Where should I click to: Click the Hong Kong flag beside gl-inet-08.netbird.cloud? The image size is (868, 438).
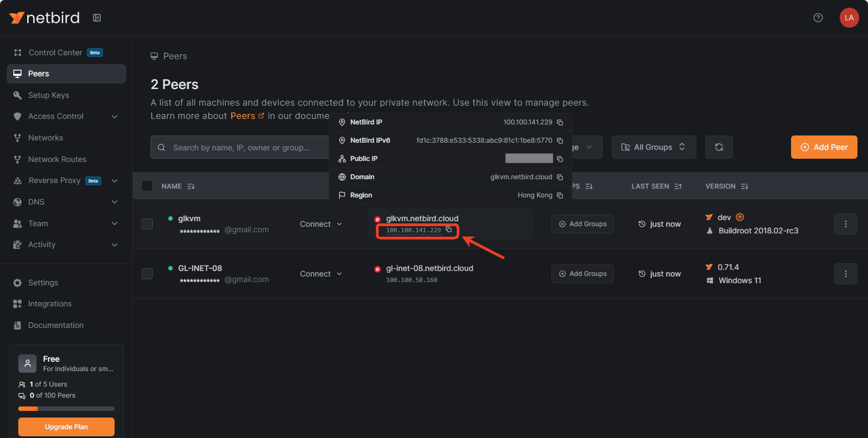pyautogui.click(x=378, y=269)
